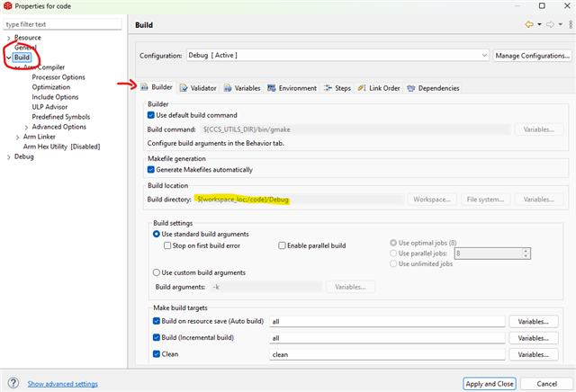The image size is (576, 392).
Task: Select ULP Advisor in the tree
Action: point(49,107)
